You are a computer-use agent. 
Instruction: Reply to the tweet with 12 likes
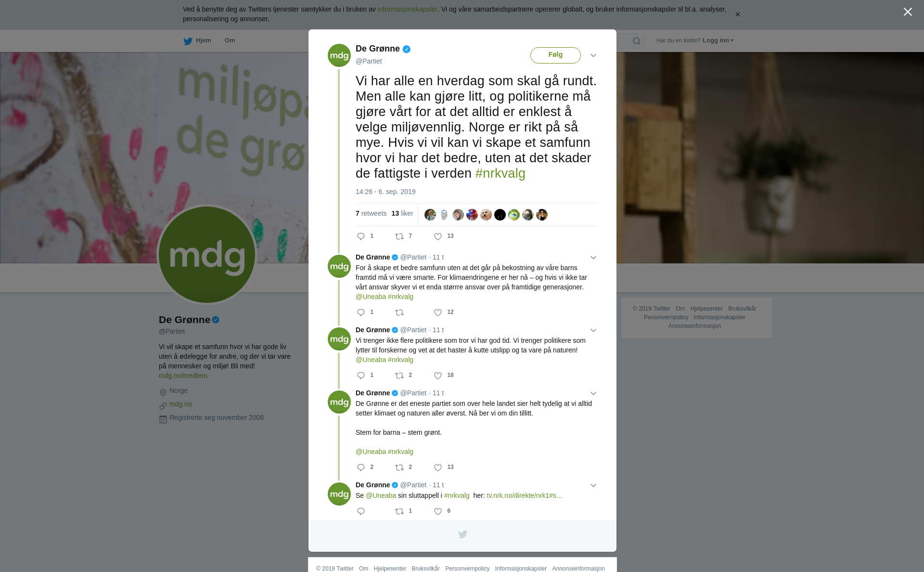(x=361, y=312)
